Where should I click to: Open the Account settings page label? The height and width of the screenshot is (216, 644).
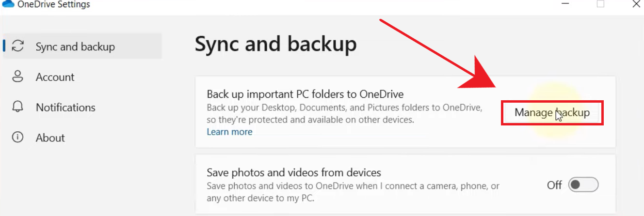[55, 77]
